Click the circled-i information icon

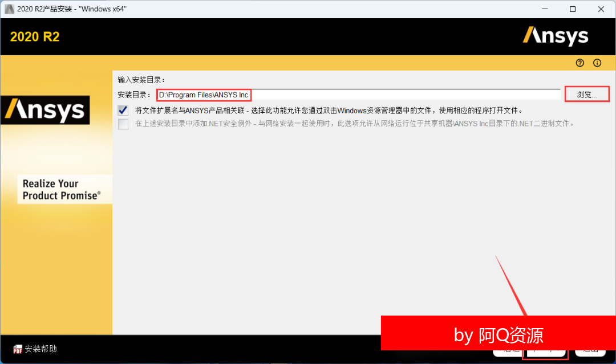[597, 63]
